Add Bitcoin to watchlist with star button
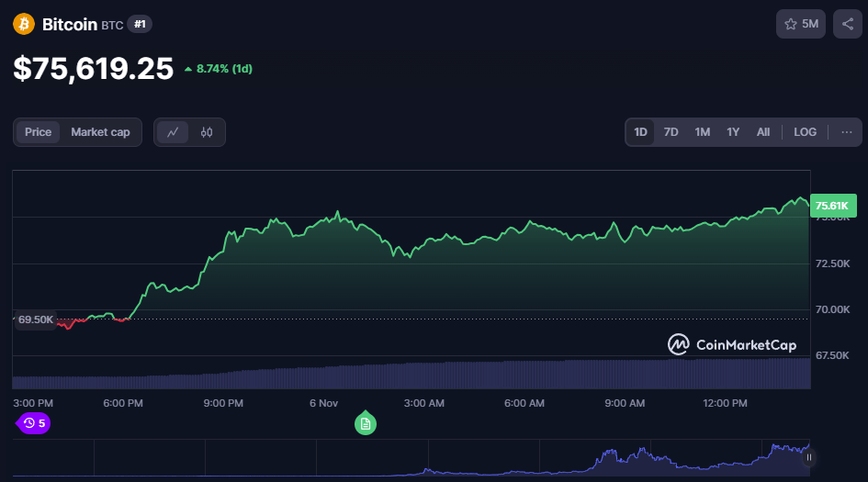This screenshot has width=868, height=482. pyautogui.click(x=800, y=24)
